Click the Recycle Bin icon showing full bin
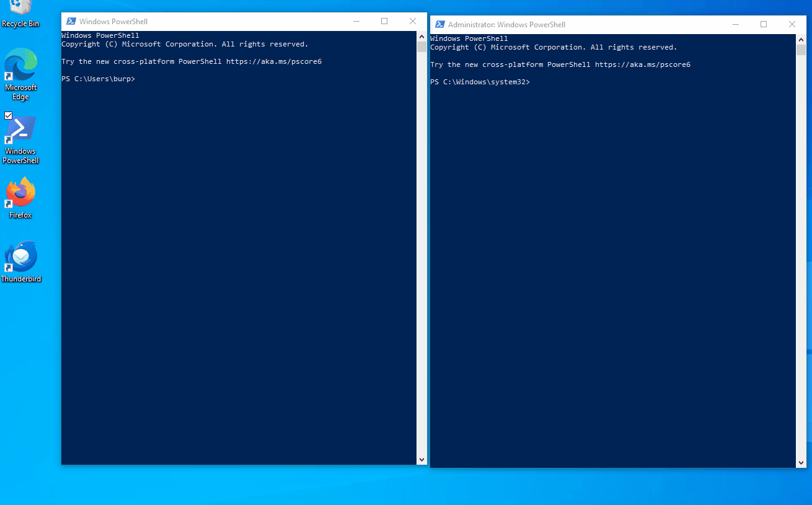812x505 pixels. click(x=20, y=9)
